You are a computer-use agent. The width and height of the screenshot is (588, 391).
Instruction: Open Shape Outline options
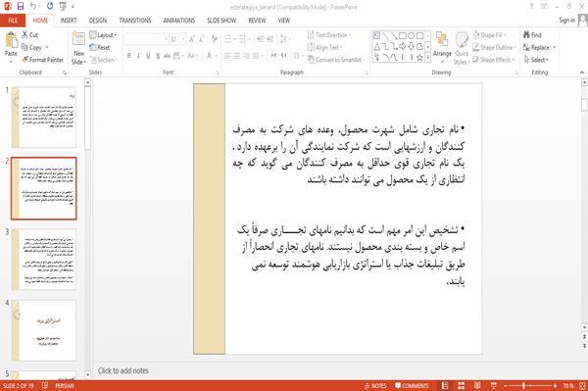point(494,48)
